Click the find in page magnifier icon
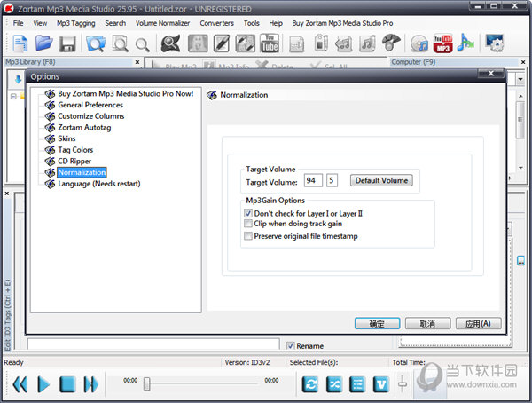The height and width of the screenshot is (403, 532). tap(120, 43)
